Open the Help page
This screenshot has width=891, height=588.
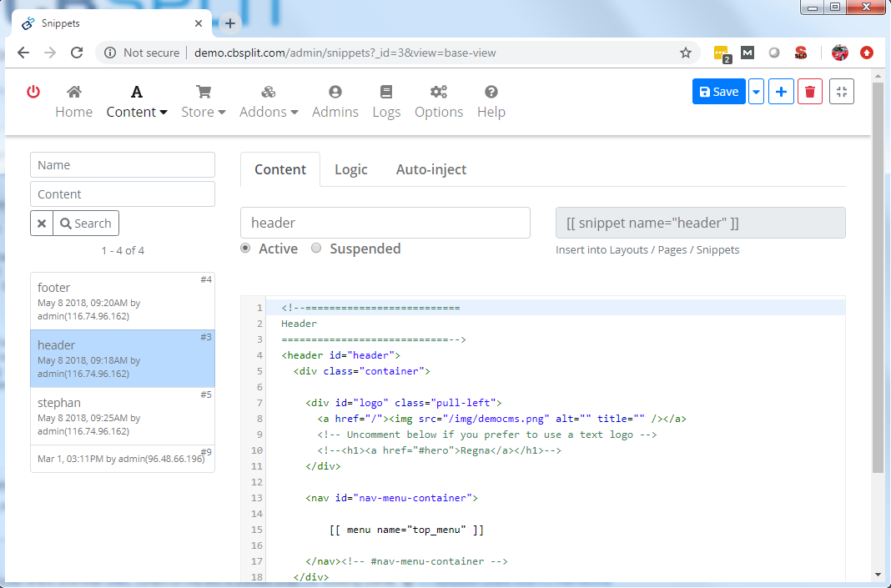tap(491, 102)
